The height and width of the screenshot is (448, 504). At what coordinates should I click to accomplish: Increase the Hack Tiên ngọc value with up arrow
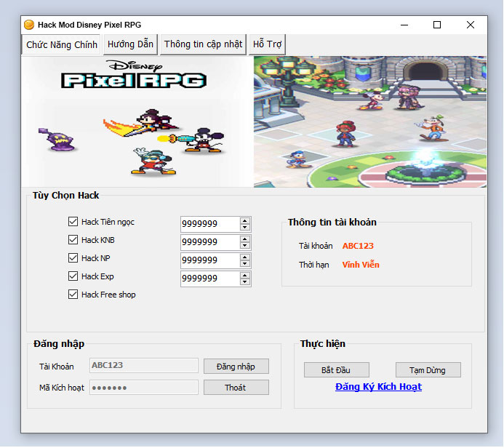tap(245, 221)
